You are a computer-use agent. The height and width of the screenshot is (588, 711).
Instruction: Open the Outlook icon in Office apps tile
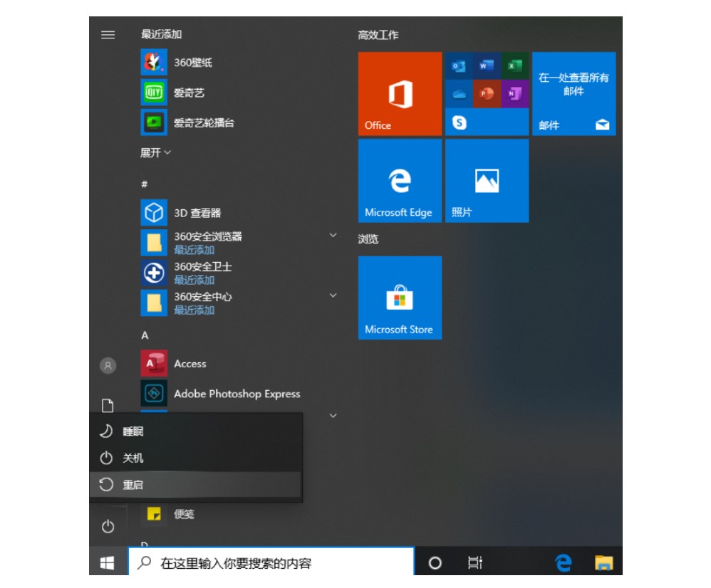tap(459, 66)
